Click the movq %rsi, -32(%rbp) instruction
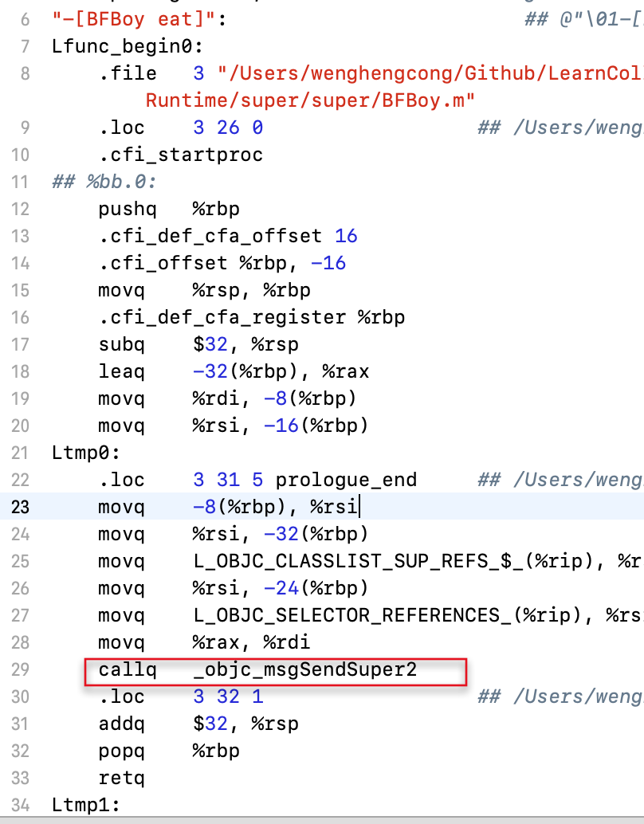The height and width of the screenshot is (824, 644). (234, 534)
